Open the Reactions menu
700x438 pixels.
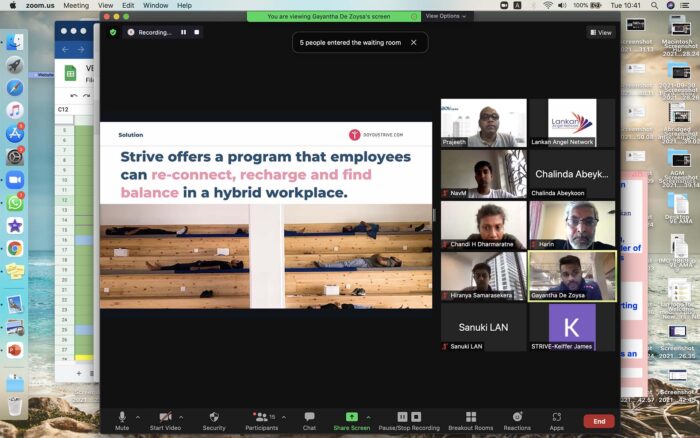tap(517, 420)
